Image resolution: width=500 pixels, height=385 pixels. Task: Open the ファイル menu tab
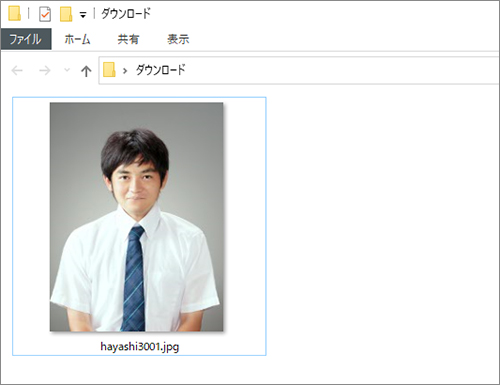coord(26,39)
